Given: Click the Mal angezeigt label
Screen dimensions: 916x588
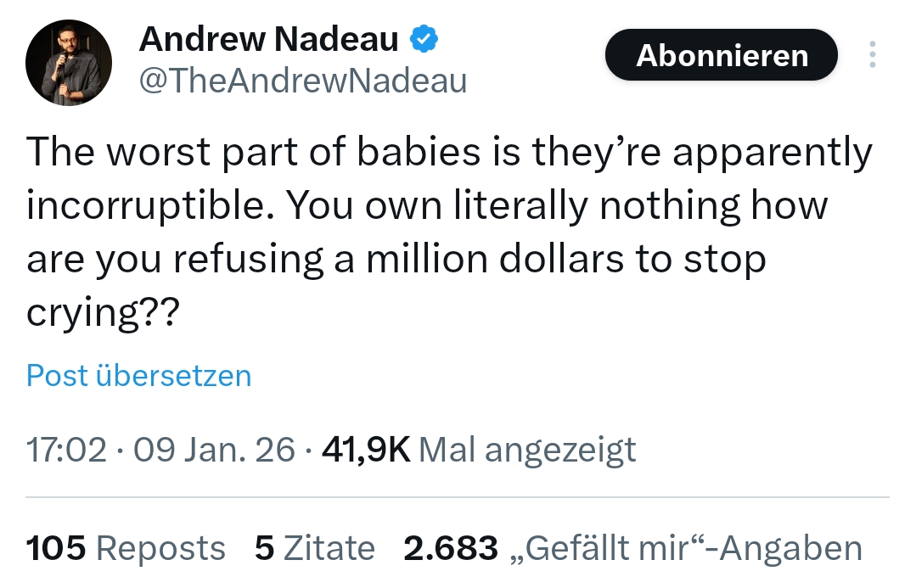Looking at the screenshot, I should pos(527,449).
